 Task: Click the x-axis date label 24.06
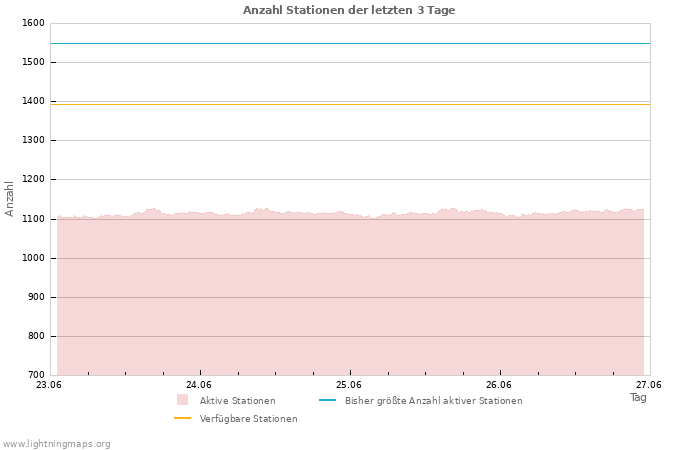click(199, 384)
